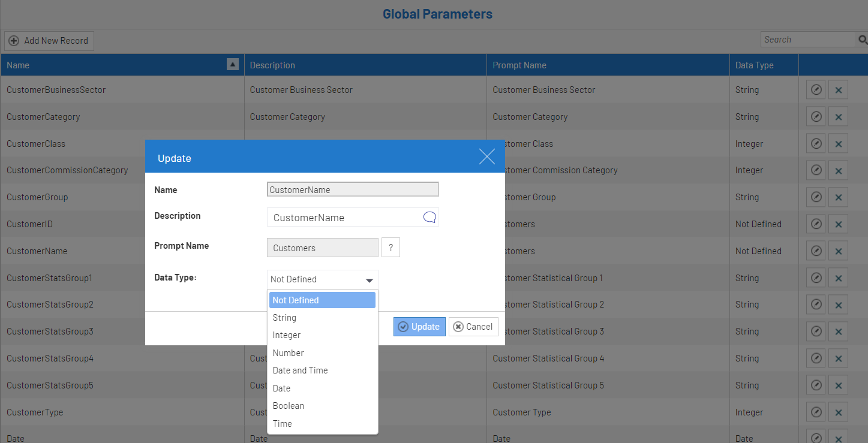Collapse the Data Type dropdown arrow
The image size is (868, 443).
[370, 280]
